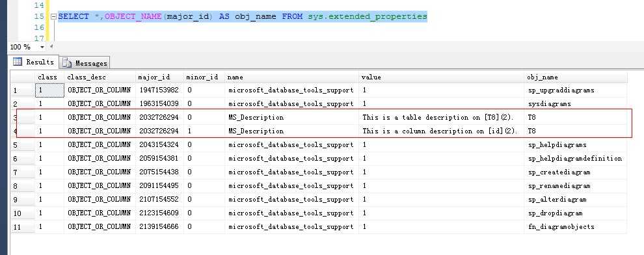Click table description on [T8](2) cell
Viewport: 644px width, 255px height.
pyautogui.click(x=442, y=118)
